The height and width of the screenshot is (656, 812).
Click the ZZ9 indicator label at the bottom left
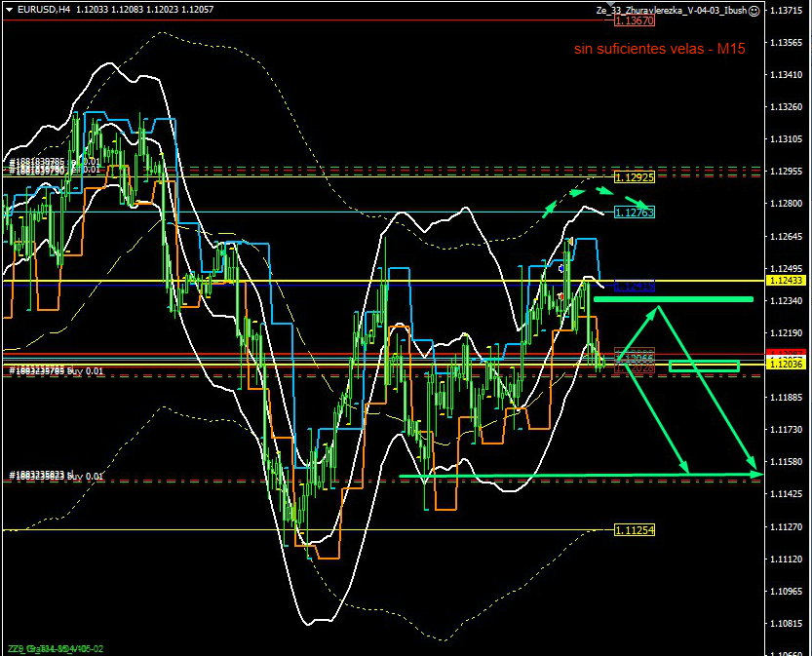click(x=56, y=649)
